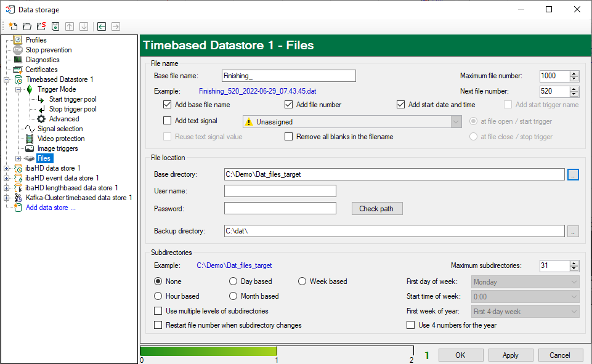
Task: Click the Check path button
Action: pyautogui.click(x=376, y=209)
